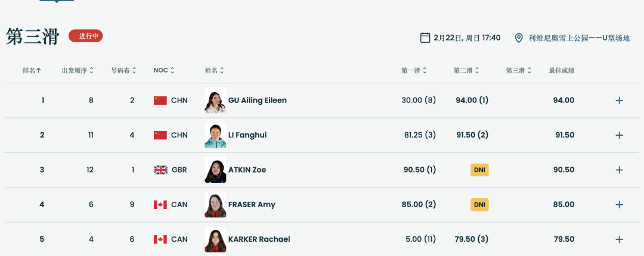Click the calendar icon beside the date

425,38
